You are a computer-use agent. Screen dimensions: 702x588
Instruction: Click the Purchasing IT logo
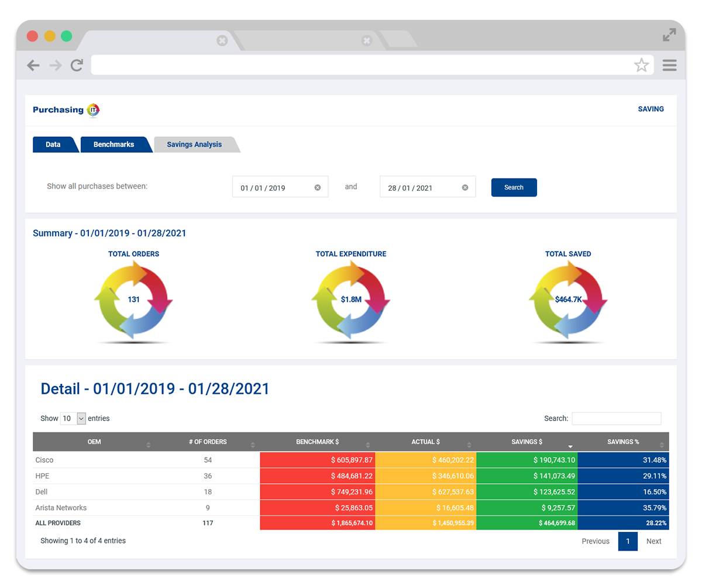pyautogui.click(x=66, y=110)
